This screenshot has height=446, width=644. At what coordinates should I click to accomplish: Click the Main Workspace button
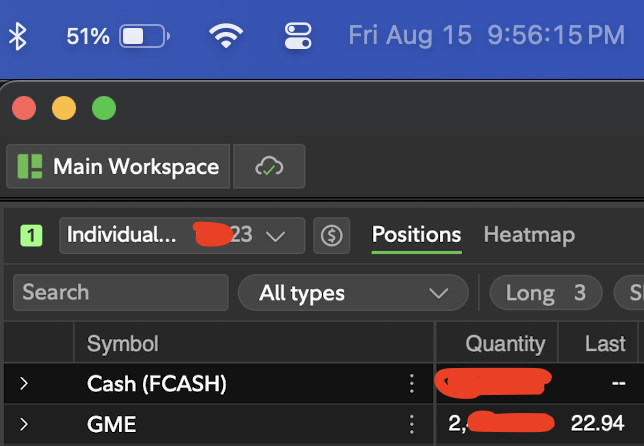click(x=118, y=166)
